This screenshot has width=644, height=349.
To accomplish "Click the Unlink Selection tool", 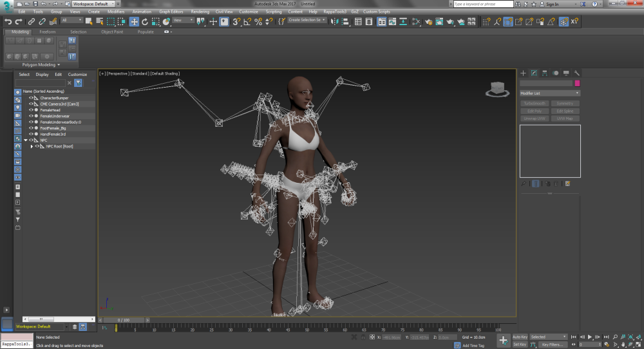I will pyautogui.click(x=42, y=22).
